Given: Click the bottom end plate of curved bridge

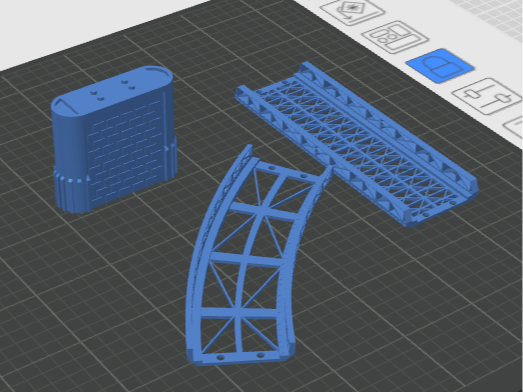Looking at the screenshot, I should [241, 358].
